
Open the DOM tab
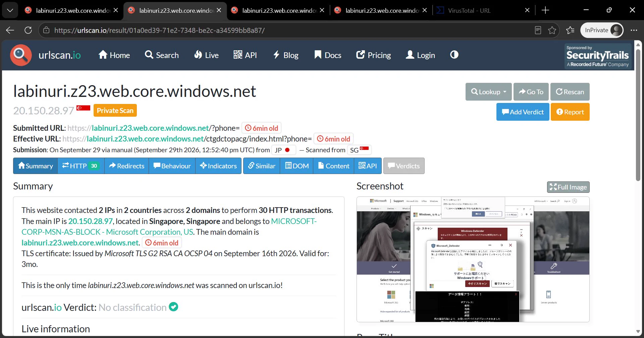coord(297,166)
